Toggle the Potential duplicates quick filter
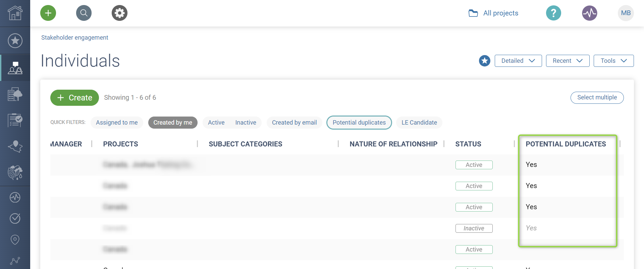This screenshot has height=269, width=644. [359, 123]
